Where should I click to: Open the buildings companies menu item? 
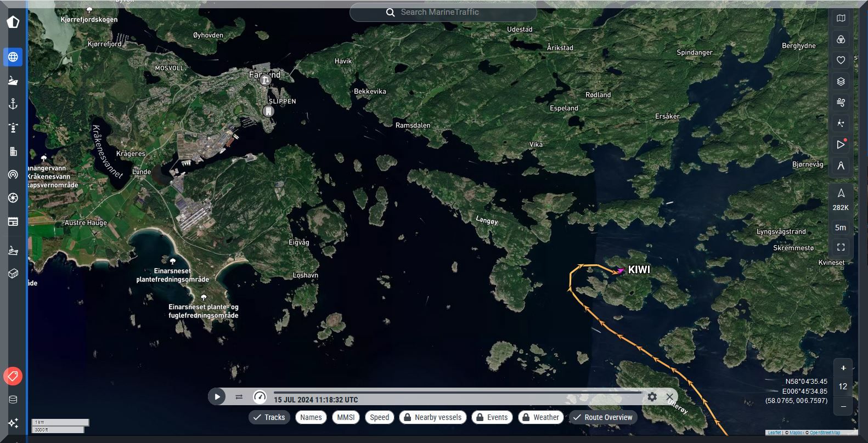click(13, 151)
